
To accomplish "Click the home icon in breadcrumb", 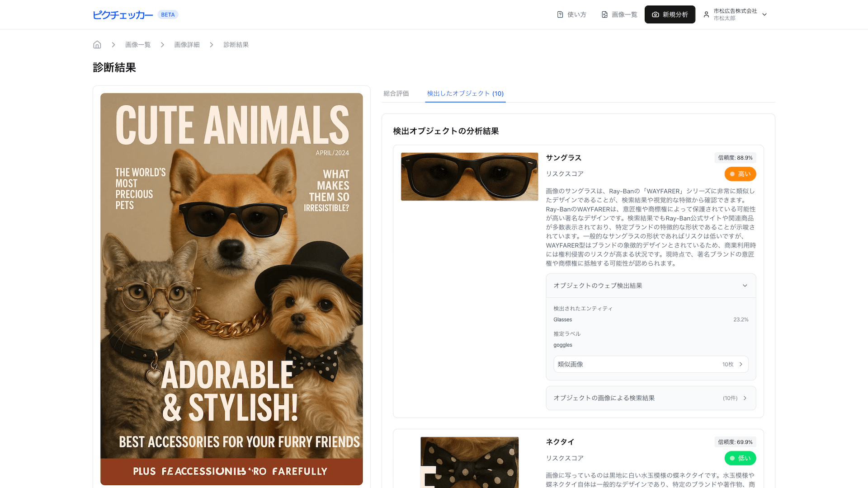I will point(97,45).
